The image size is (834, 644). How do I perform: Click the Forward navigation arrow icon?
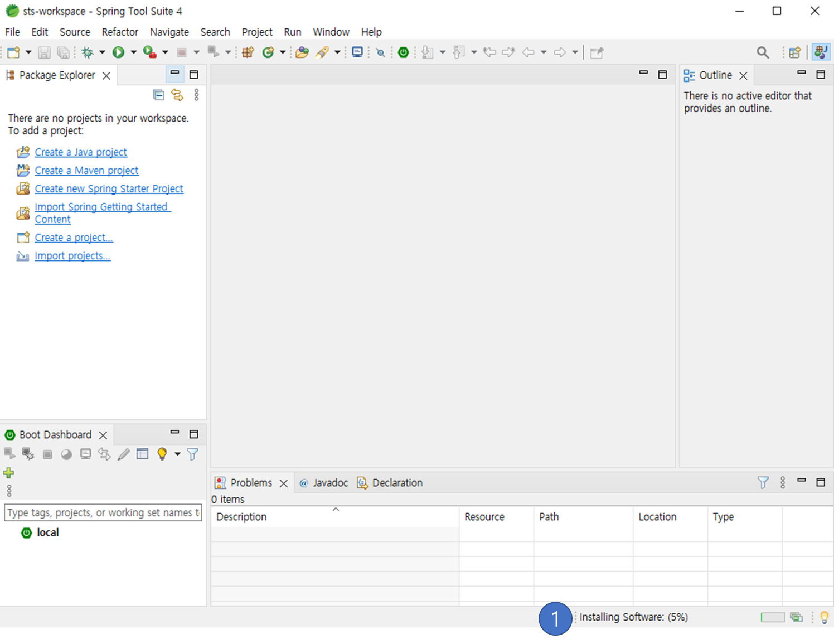click(560, 52)
